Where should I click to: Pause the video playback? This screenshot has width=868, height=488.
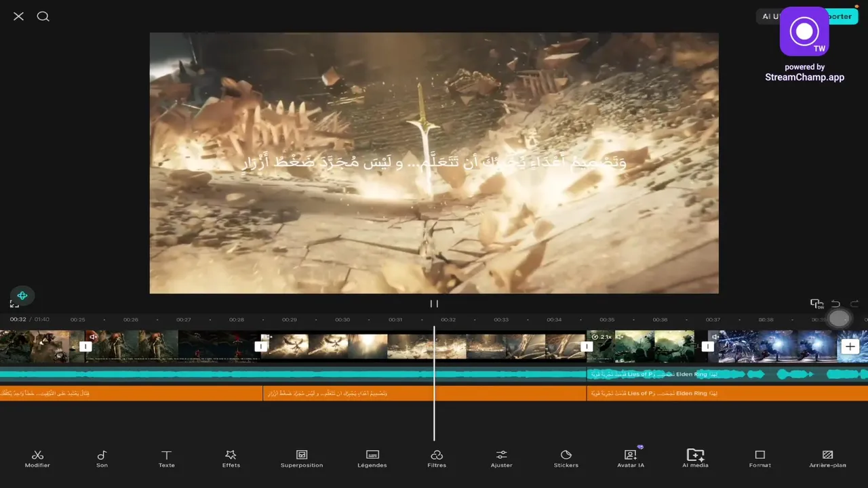(x=434, y=304)
